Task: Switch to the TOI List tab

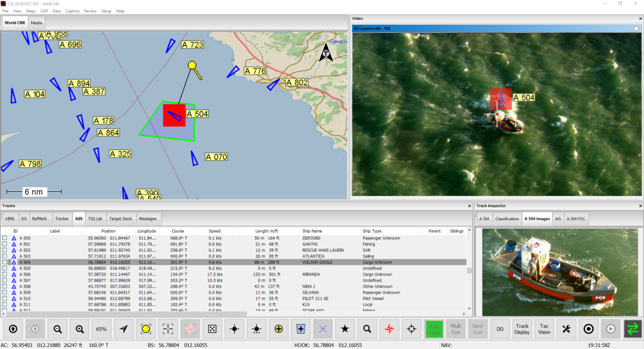Action: 95,219
